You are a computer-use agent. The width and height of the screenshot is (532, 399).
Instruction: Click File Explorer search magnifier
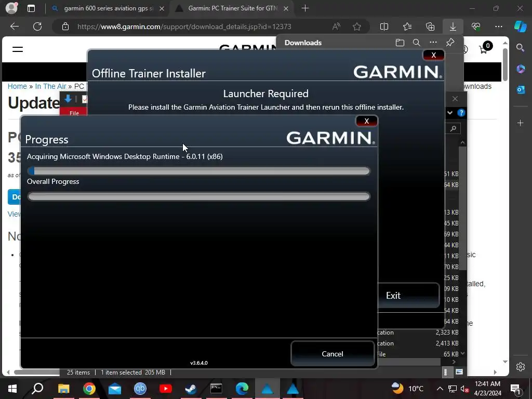[453, 129]
